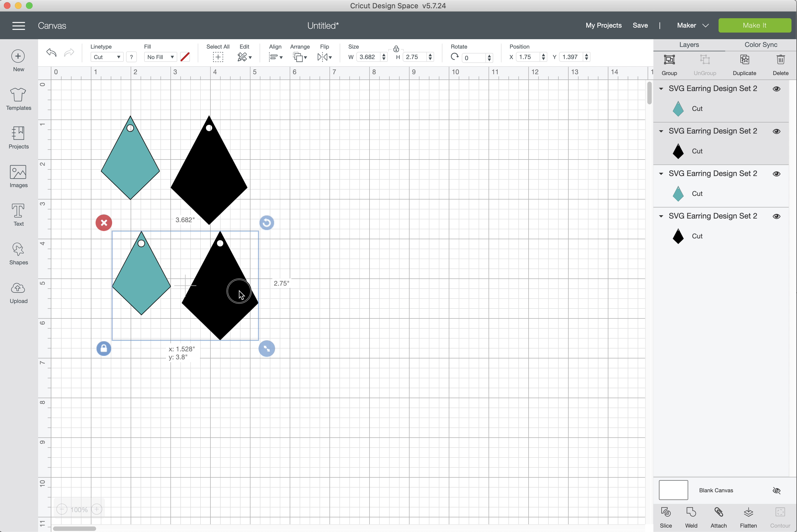Open the Fill dropdown
Viewport: 797px width, 532px height.
point(160,57)
